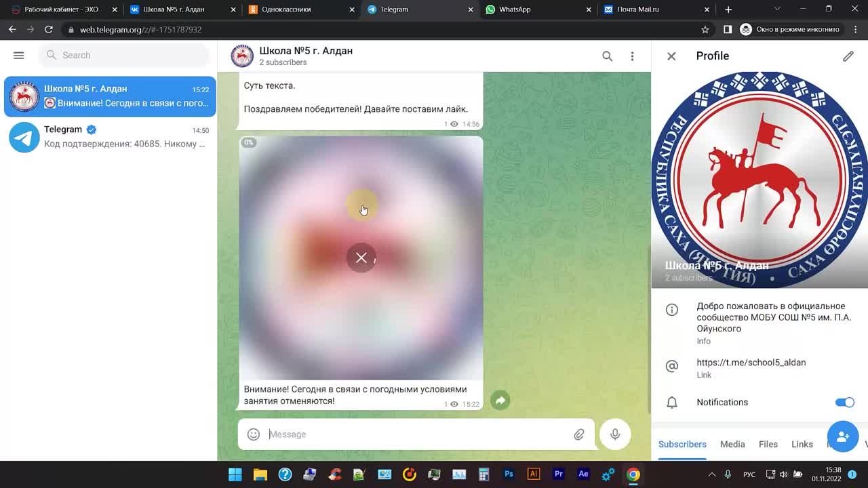Cancel the image upload in progress
Screen dimensions: 868x488
(x=361, y=258)
